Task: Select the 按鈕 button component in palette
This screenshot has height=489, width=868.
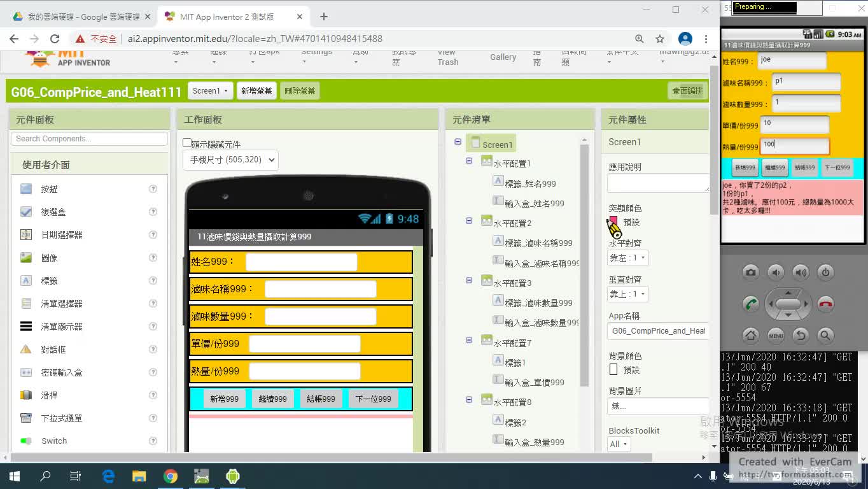Action: pos(49,189)
